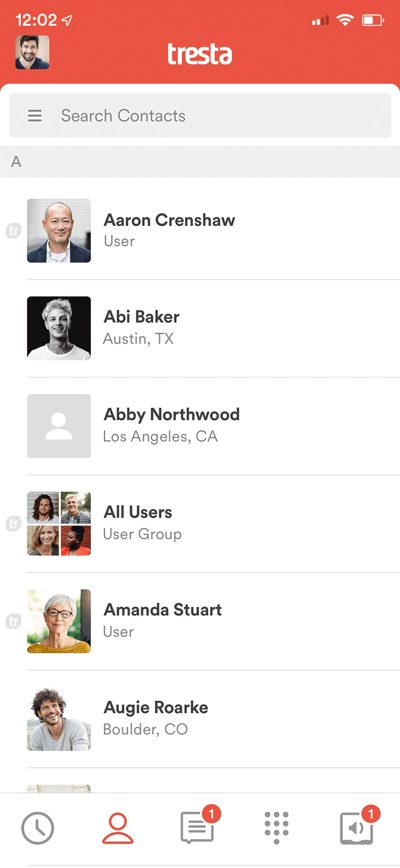The width and height of the screenshot is (400, 868).
Task: Tap the Tresta badge beside Amanda Stuart
Action: pos(13,621)
